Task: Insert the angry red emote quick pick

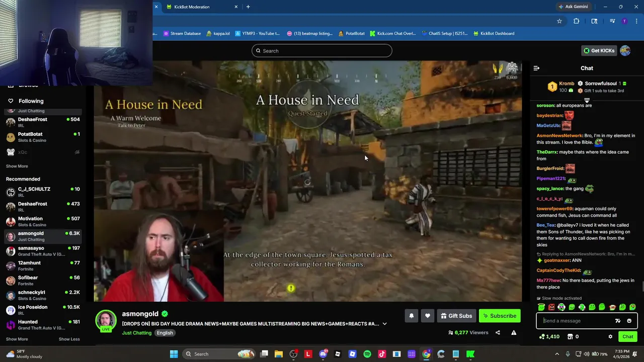Action: 551,307
